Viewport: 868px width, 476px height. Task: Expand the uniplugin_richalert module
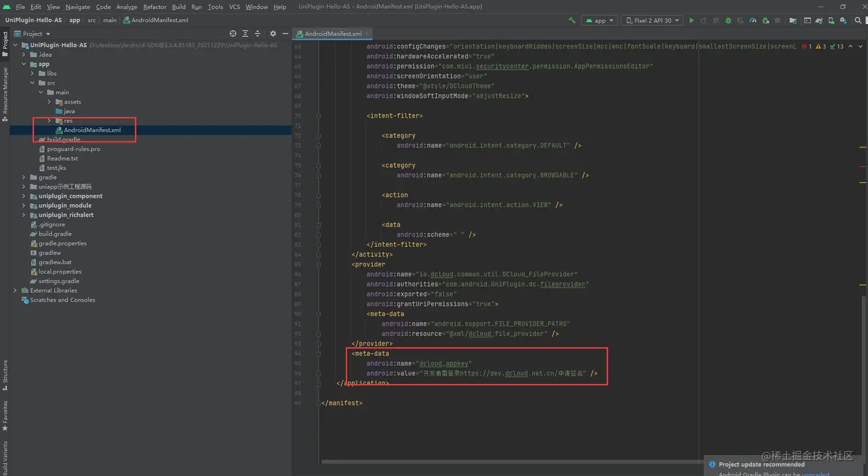(24, 215)
